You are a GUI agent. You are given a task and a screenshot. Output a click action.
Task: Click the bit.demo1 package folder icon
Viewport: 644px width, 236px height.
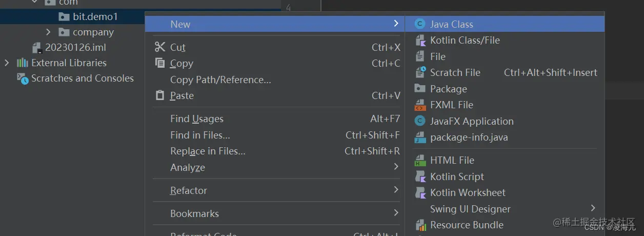click(x=64, y=16)
